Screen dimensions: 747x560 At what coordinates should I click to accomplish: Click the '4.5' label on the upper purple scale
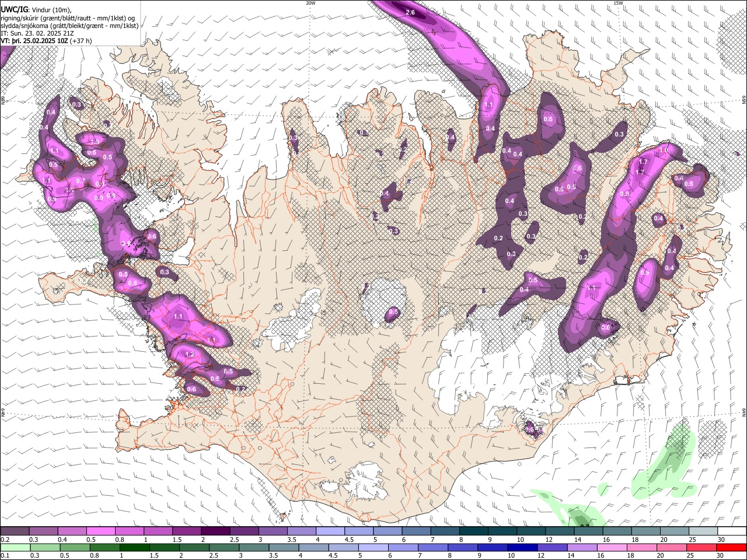point(349,540)
